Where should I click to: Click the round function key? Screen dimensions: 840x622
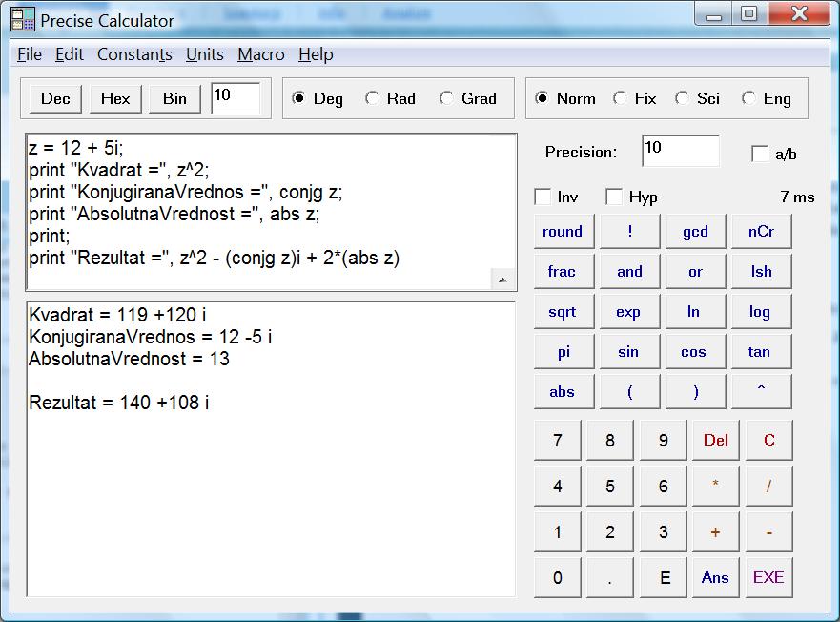563,232
